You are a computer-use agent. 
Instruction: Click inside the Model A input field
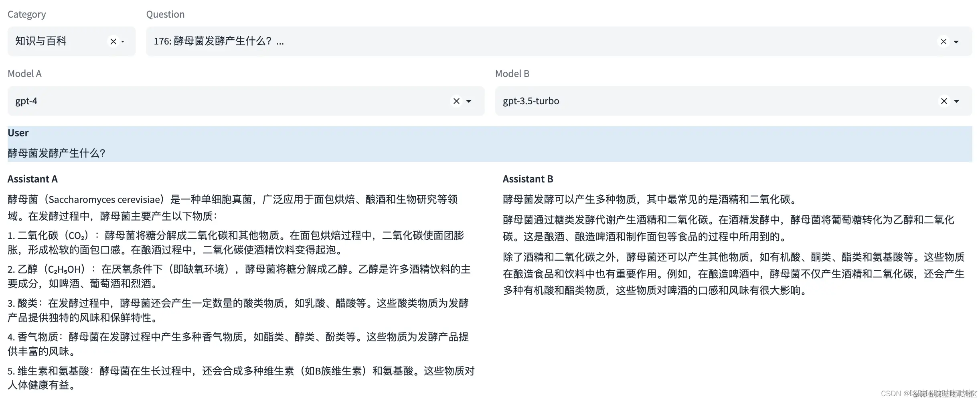[200, 101]
